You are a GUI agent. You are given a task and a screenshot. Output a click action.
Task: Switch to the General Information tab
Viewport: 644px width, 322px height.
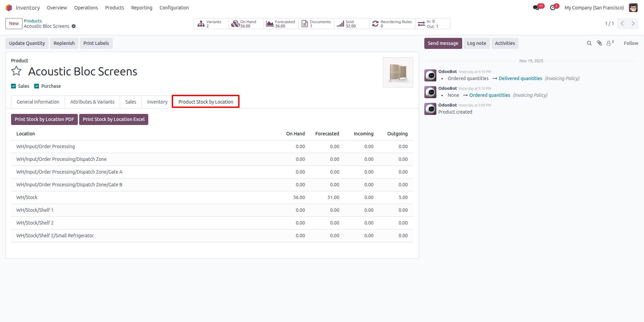pyautogui.click(x=38, y=102)
